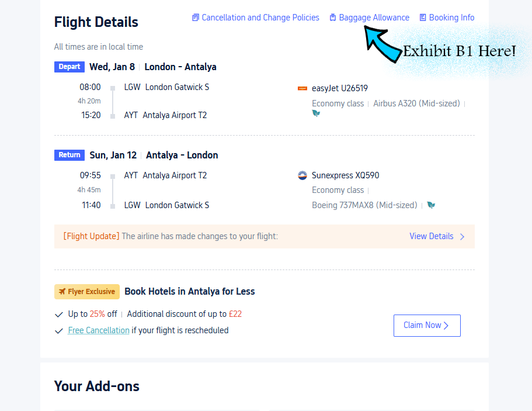
Task: Click Book Hotels in Antalya heading
Action: 190,291
